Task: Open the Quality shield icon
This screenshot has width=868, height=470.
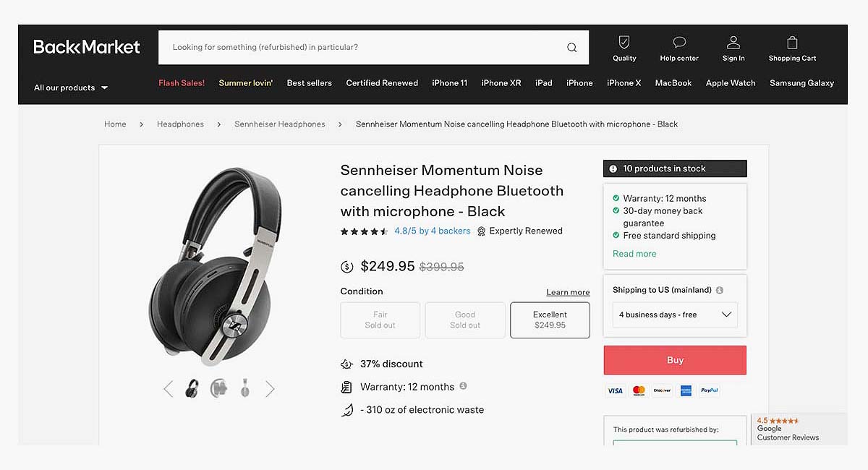Action: [624, 42]
